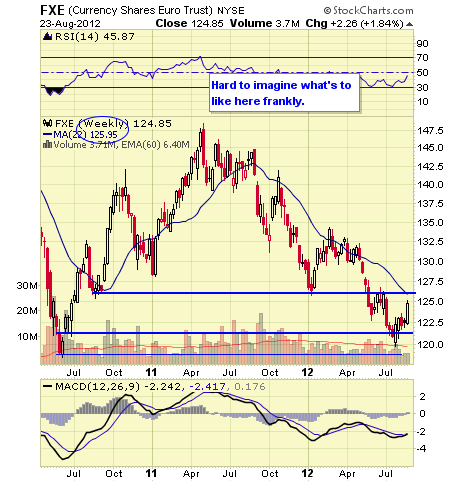The image size is (460, 482).
Task: Click the blue MA(22) legend line marker
Action: click(48, 135)
